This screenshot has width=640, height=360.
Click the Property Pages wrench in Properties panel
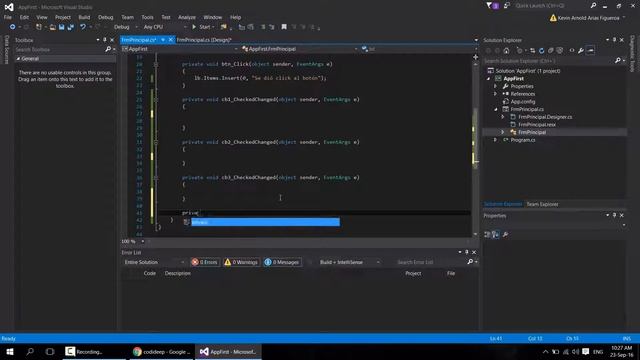pos(505,234)
